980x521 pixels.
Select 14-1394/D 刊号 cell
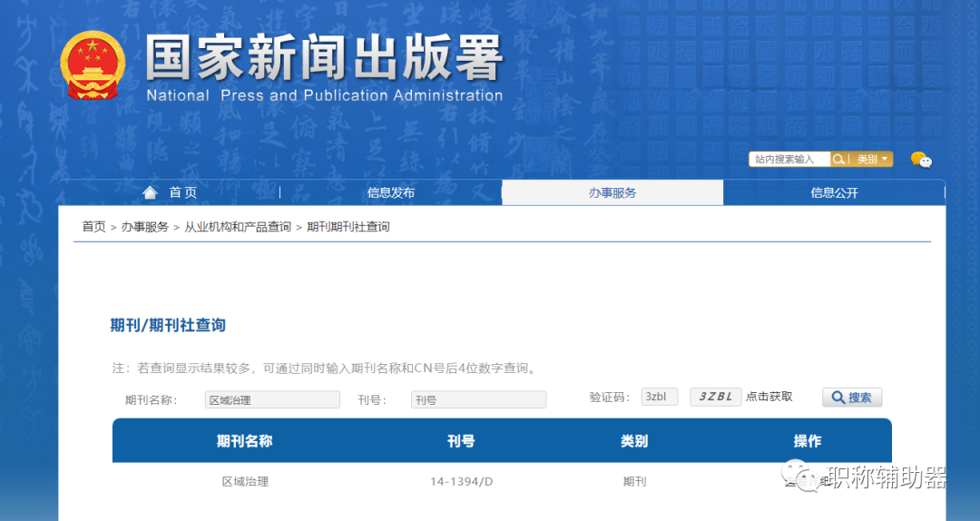(461, 482)
